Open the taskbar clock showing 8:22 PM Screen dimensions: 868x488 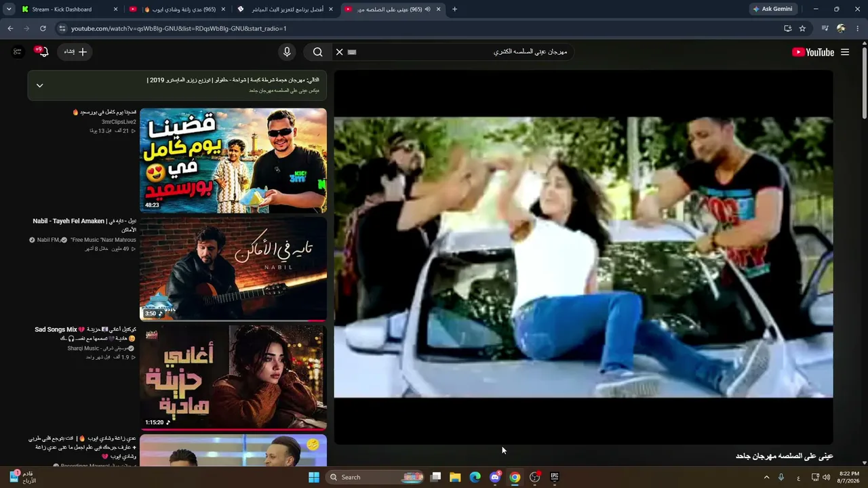[x=849, y=477]
